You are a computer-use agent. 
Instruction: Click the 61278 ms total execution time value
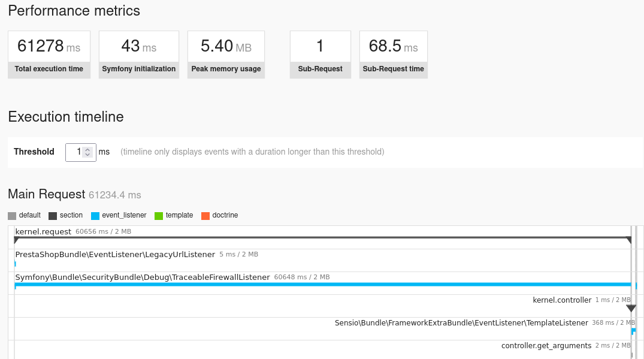(49, 46)
